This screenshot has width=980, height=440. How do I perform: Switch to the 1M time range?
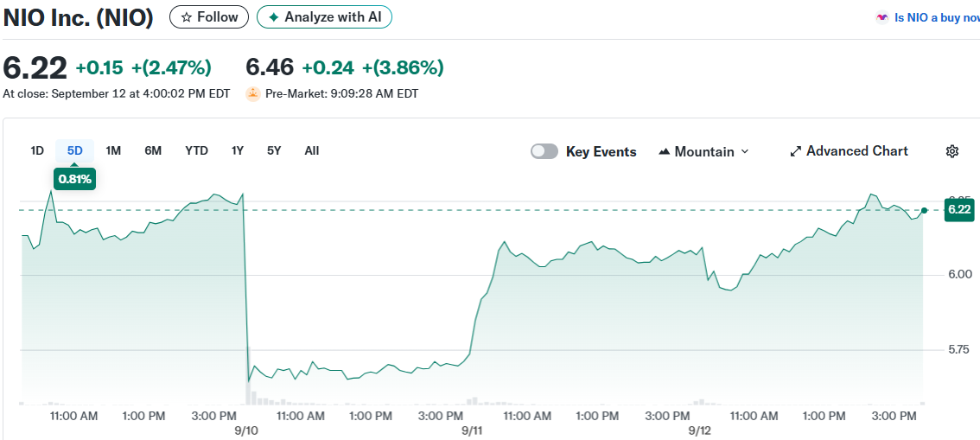tap(113, 150)
